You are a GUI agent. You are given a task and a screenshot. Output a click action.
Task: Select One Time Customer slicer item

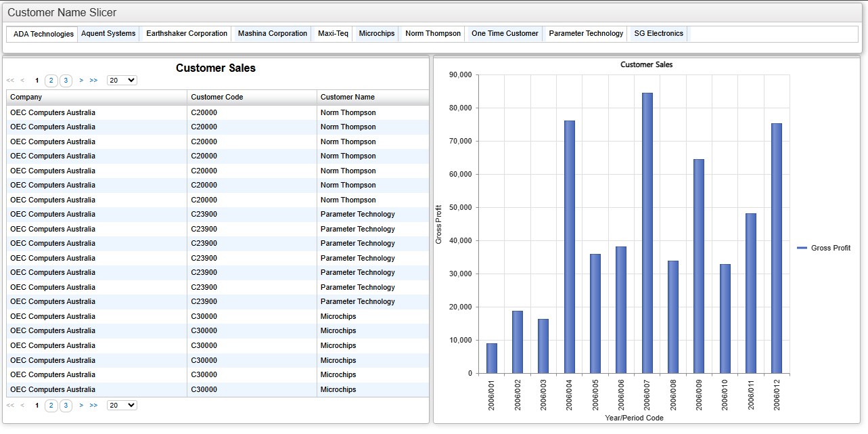point(505,33)
